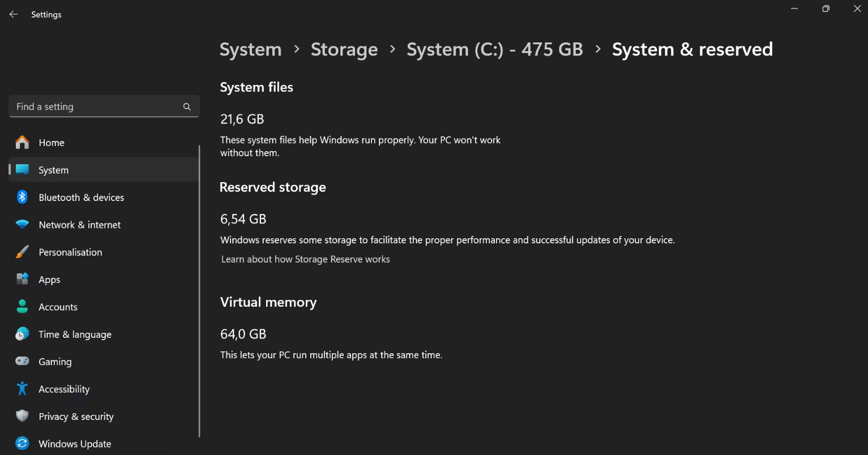Click the Gaming controller icon
The height and width of the screenshot is (455, 868).
22,361
